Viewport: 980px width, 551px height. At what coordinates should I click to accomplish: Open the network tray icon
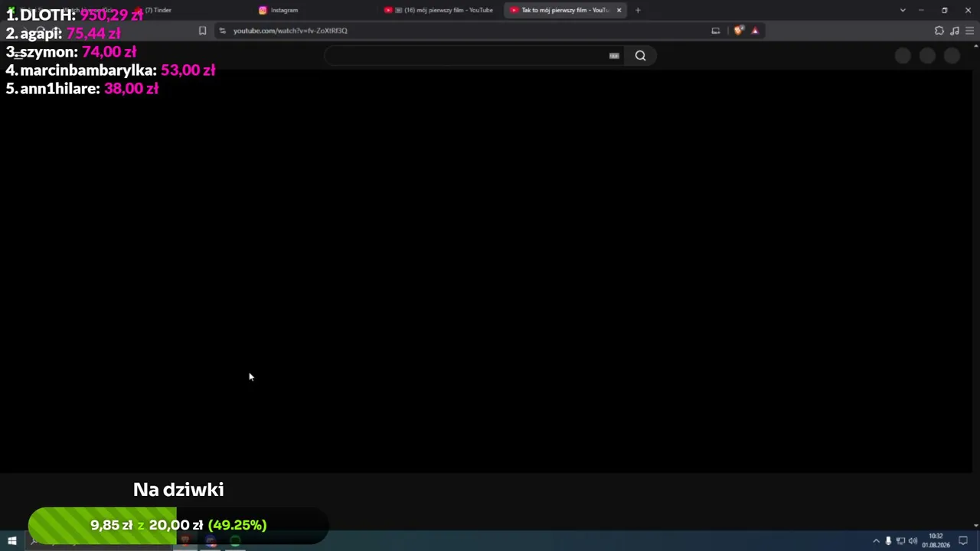[x=900, y=541]
